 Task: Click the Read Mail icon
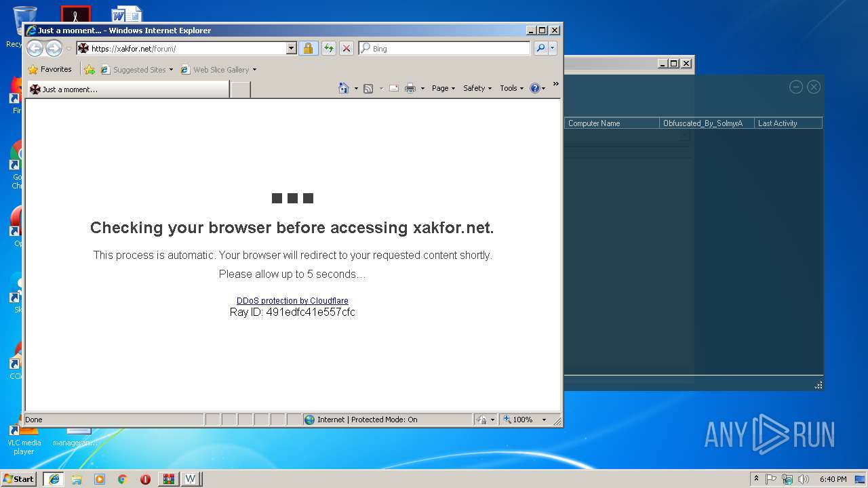click(x=394, y=88)
